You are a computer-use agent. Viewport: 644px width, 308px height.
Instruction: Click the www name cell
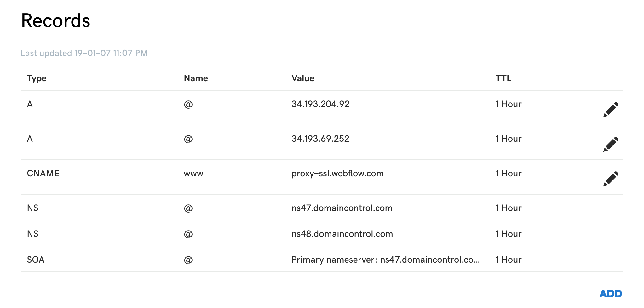(193, 174)
